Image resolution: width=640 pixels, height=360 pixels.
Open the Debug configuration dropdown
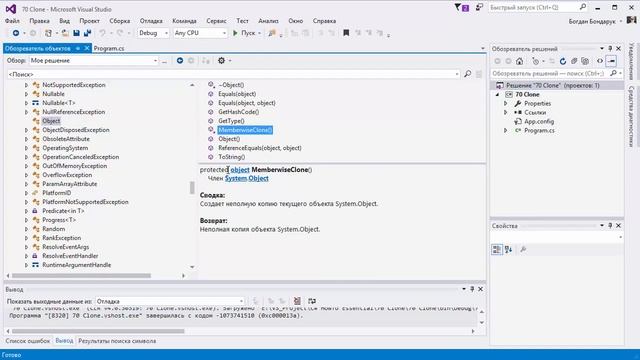coord(153,33)
